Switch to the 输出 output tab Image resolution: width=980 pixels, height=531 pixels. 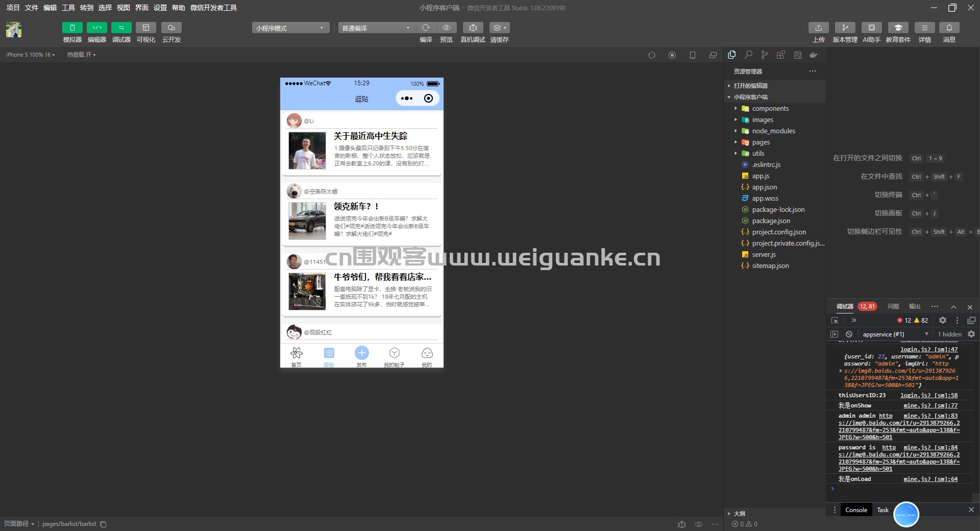pos(915,306)
